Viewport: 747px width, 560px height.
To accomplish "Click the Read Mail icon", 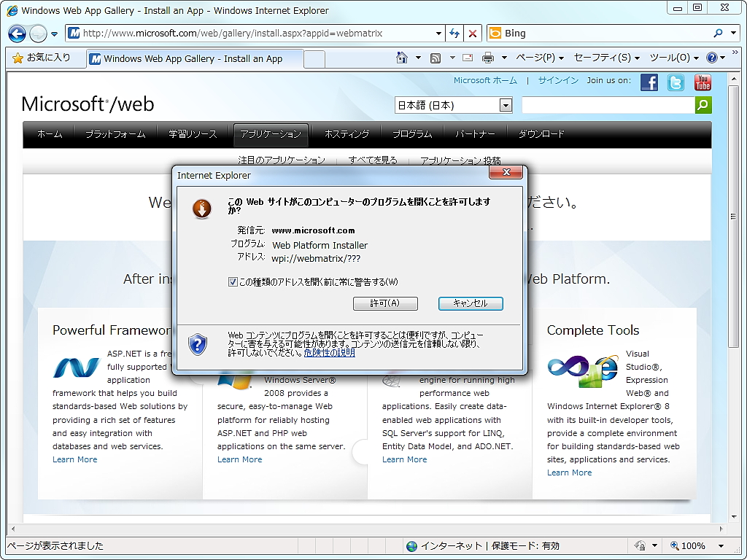I will [468, 58].
